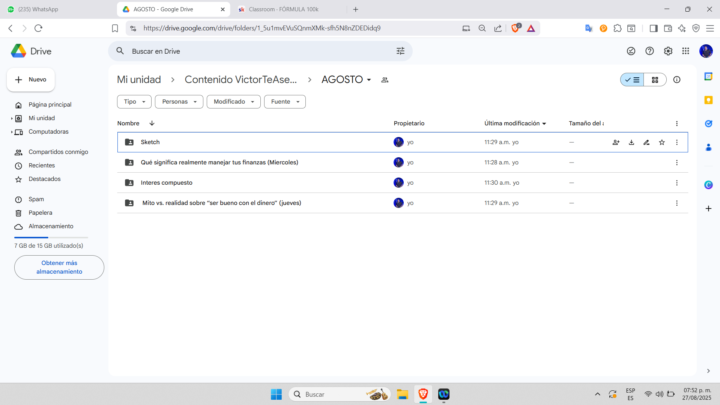Open a new browser tab
Viewport: 720px width, 405px height.
[x=355, y=9]
